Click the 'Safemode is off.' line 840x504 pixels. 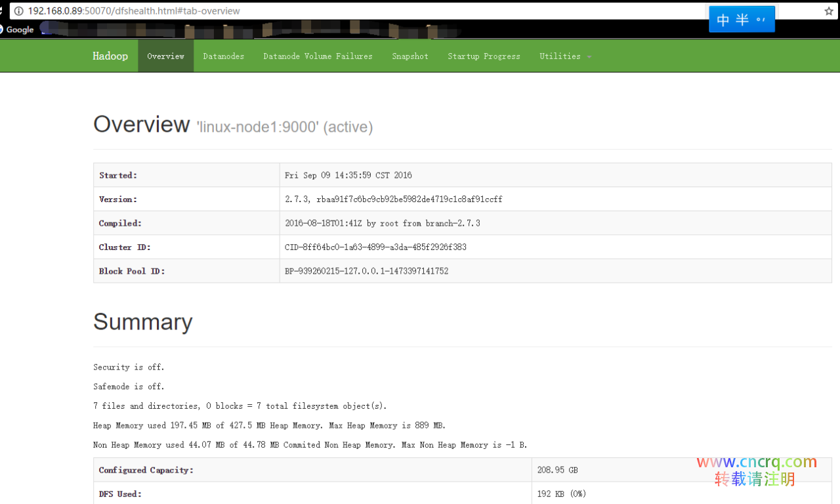tap(129, 387)
